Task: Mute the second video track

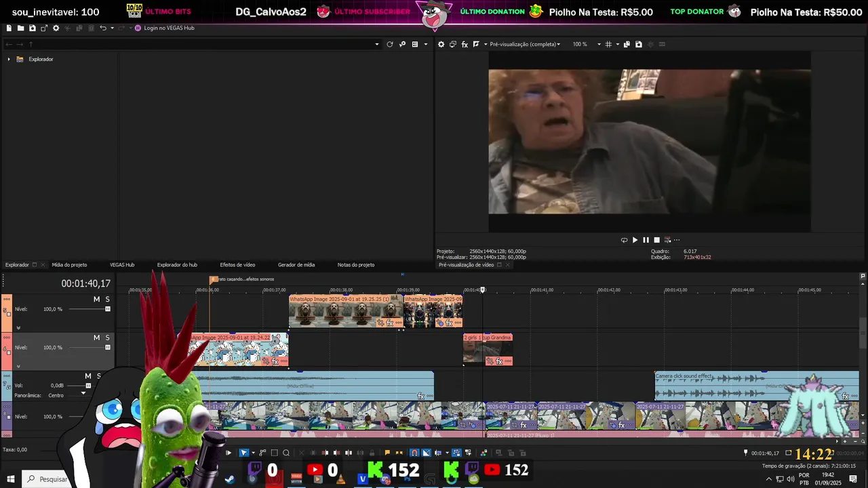Action: pyautogui.click(x=96, y=338)
